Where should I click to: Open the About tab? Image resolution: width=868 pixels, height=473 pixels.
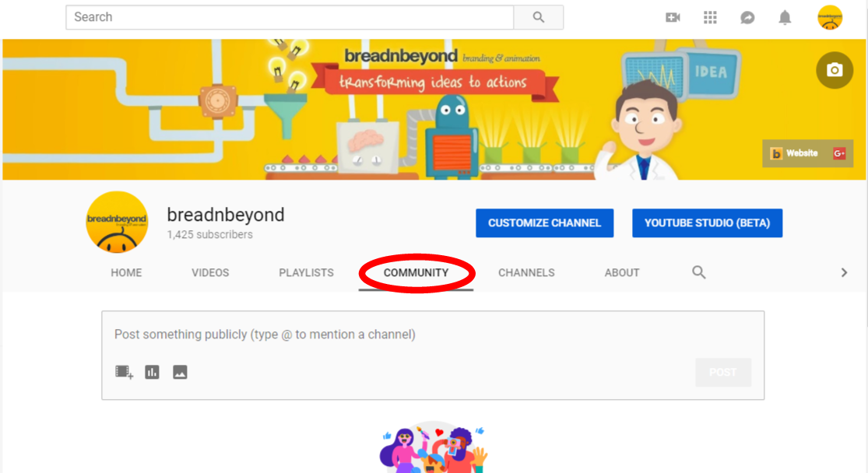point(622,273)
